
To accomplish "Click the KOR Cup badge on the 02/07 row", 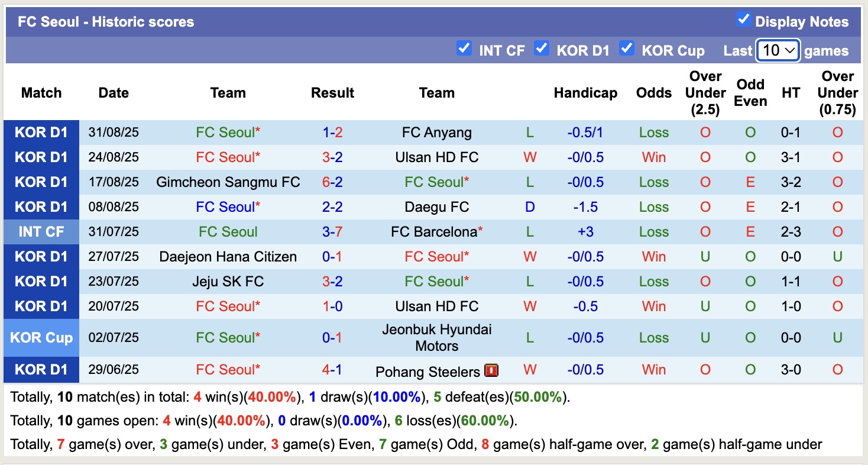I will click(41, 337).
